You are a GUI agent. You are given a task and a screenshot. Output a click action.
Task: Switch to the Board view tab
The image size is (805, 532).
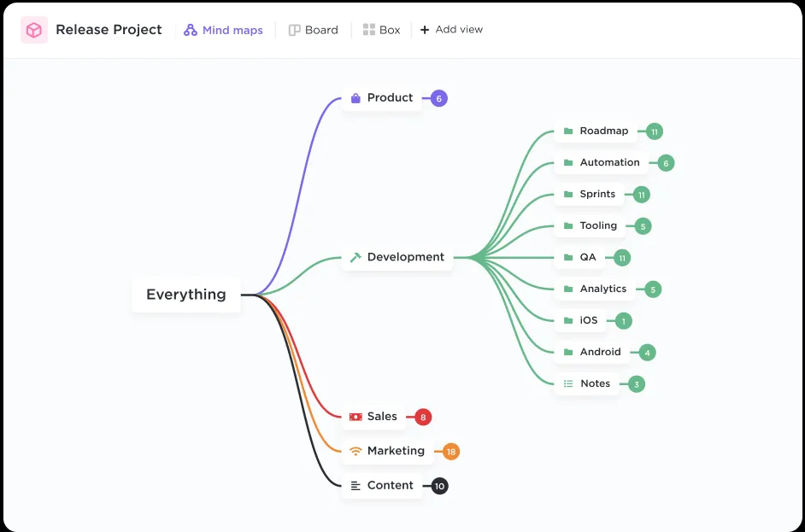click(313, 29)
